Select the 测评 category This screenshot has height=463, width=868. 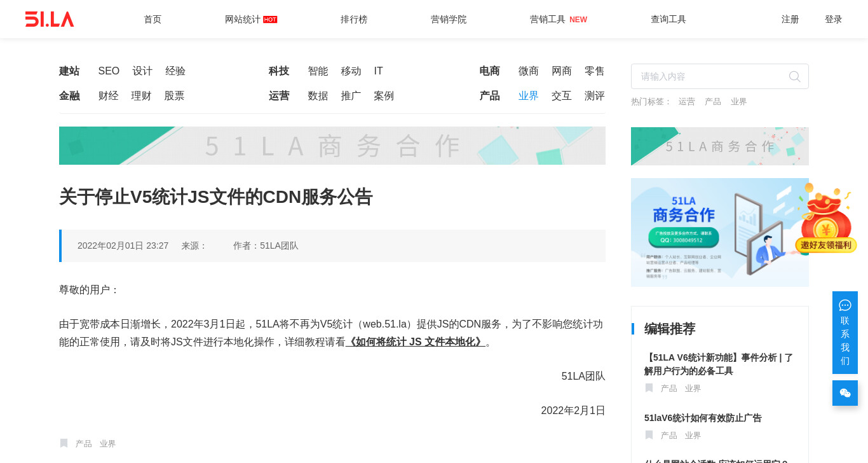point(595,96)
